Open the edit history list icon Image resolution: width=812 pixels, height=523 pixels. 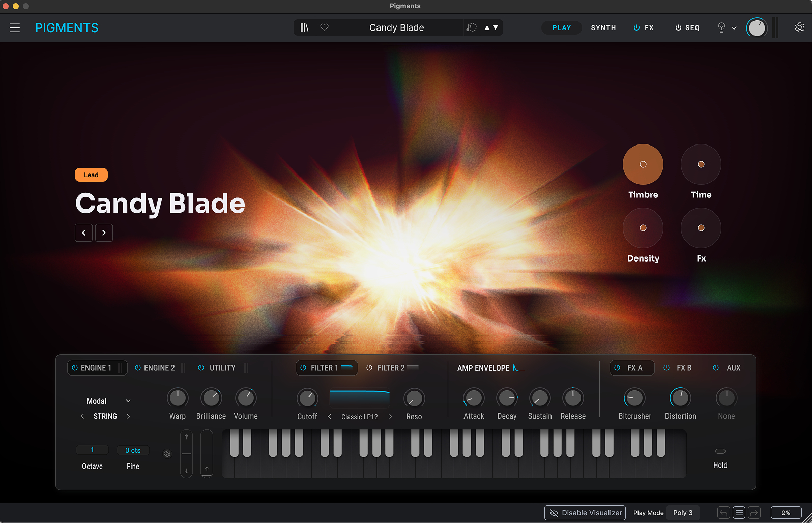click(x=739, y=513)
